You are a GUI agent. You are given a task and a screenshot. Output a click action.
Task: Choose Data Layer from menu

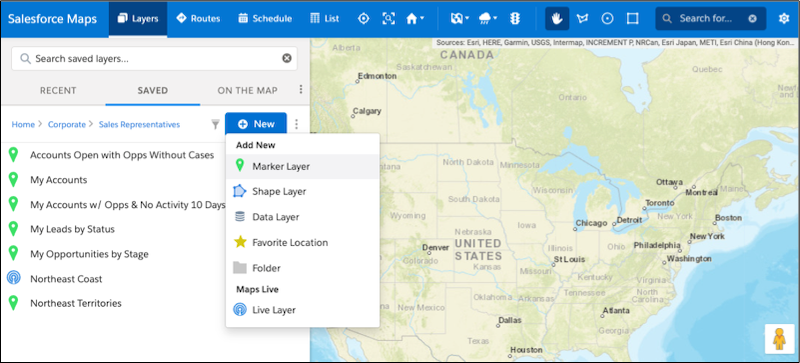pyautogui.click(x=303, y=217)
